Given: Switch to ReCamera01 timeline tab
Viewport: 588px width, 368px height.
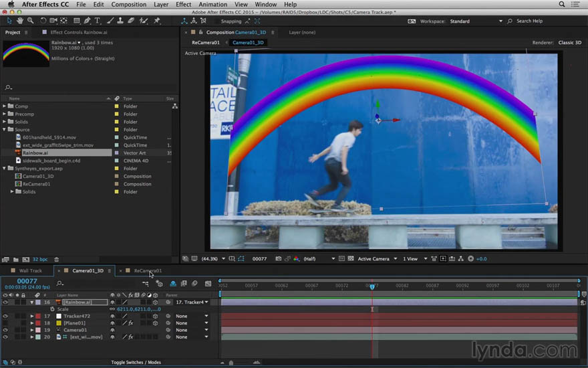Looking at the screenshot, I should click(148, 271).
